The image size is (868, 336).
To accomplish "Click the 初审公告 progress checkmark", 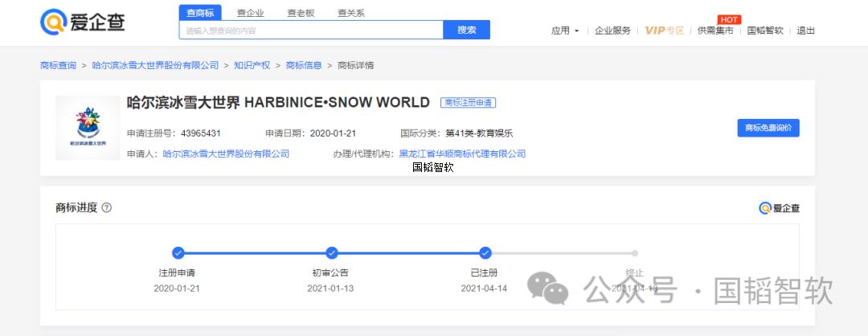I will [332, 253].
